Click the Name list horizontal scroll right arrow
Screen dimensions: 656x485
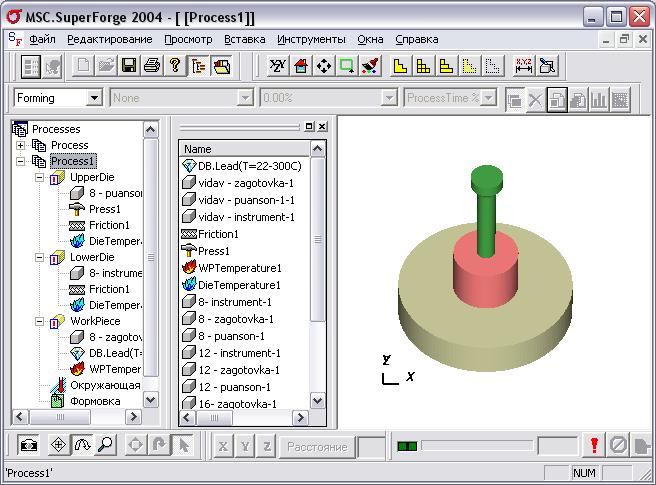pos(300,418)
